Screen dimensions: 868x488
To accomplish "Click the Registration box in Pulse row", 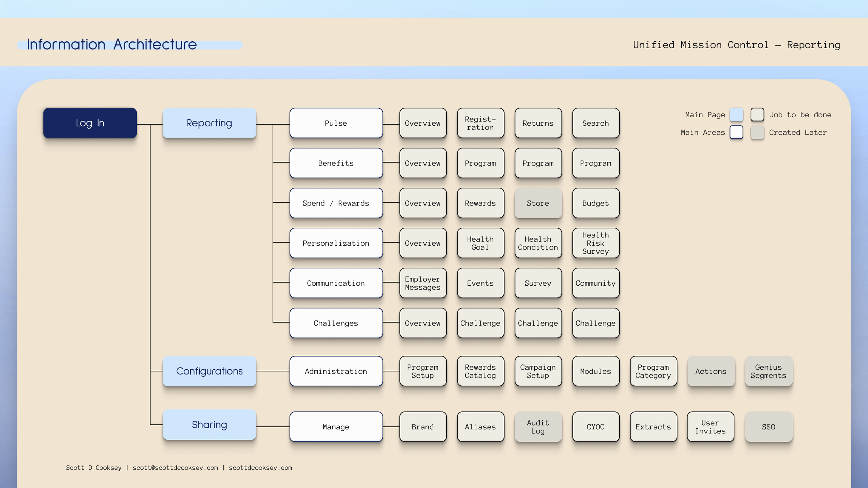I will click(480, 123).
